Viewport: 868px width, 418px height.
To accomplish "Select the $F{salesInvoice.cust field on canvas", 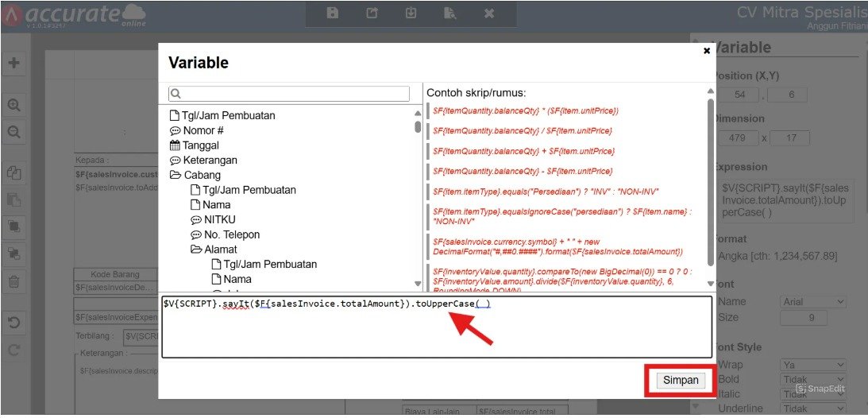I will point(116,174).
